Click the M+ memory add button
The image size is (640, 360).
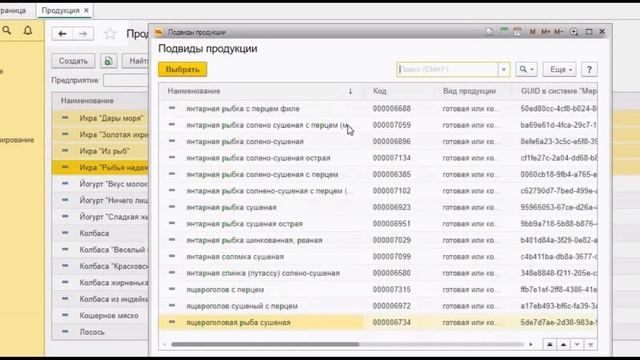pos(546,32)
